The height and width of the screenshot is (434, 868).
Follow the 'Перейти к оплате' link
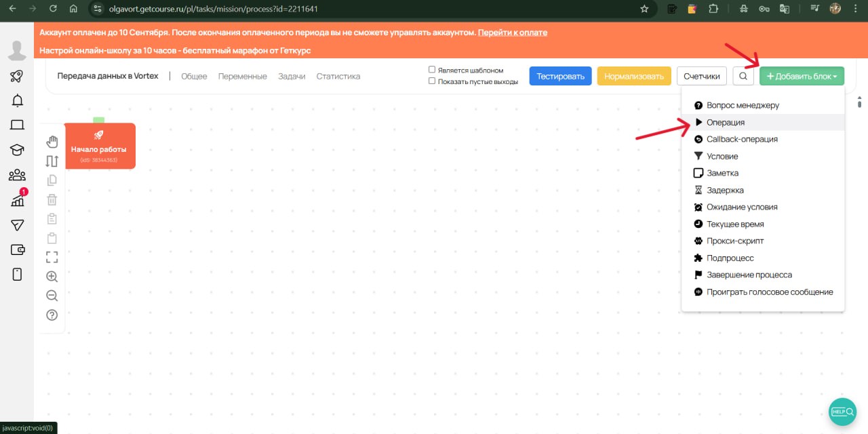(x=512, y=33)
